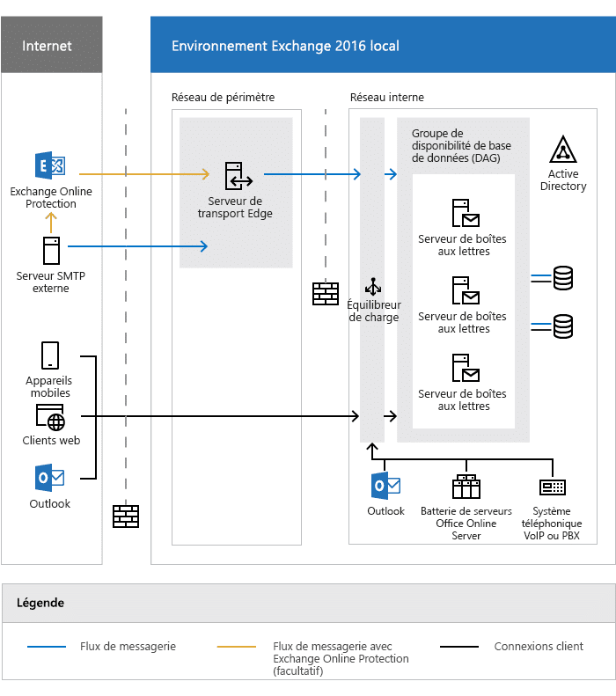The width and height of the screenshot is (616, 696).
Task: Click the first mailbox server icon in the DAG
Action: 466,213
